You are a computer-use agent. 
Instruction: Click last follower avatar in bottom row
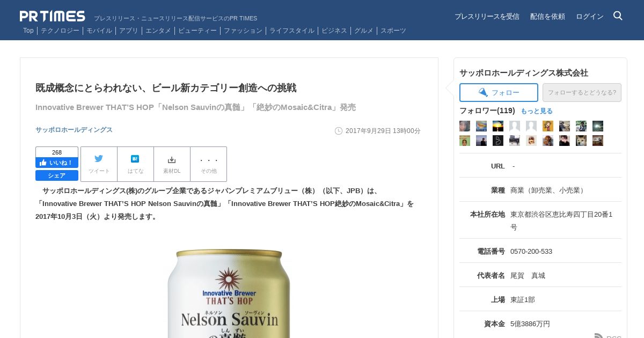point(598,141)
